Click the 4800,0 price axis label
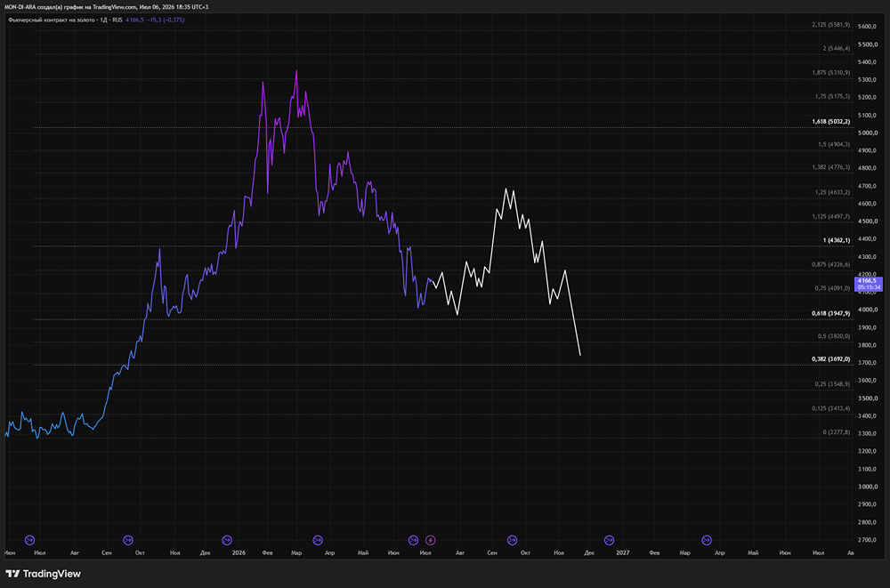This screenshot has height=588, width=890. (x=868, y=168)
